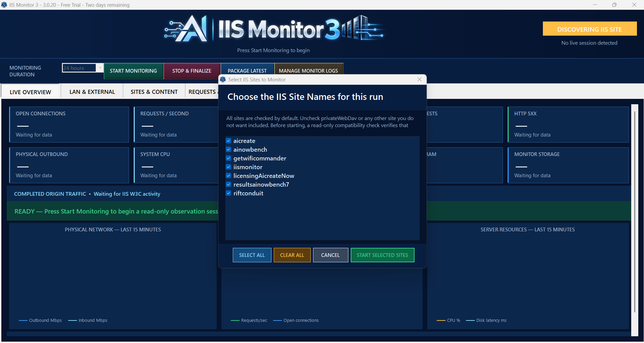Click the CLEAR ALL button

[x=292, y=255]
